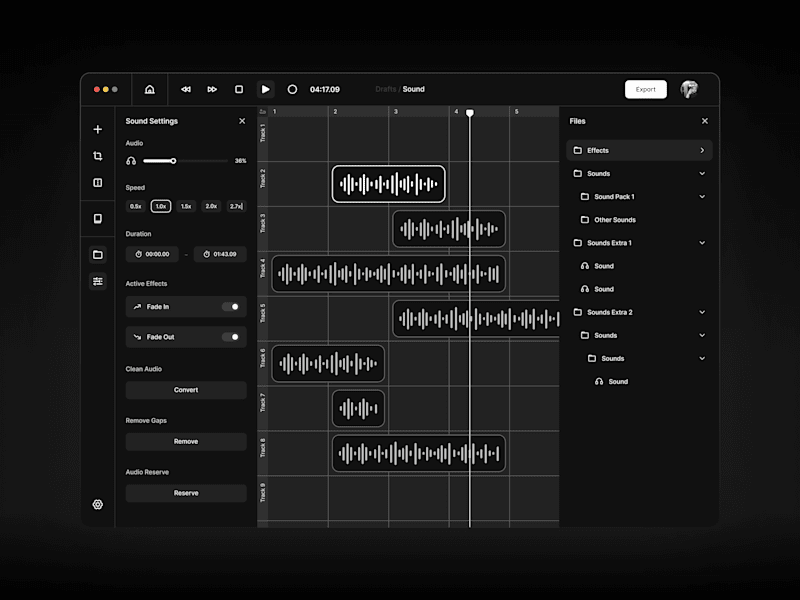Expand the Effects folder chevron
This screenshot has width=800, height=600.
(x=702, y=151)
